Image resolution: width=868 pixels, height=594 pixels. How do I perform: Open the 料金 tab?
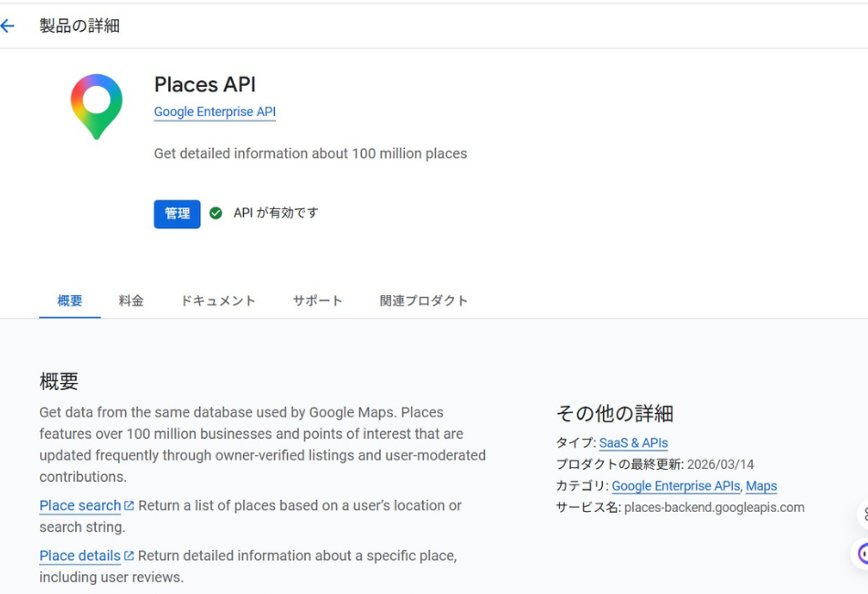(131, 301)
